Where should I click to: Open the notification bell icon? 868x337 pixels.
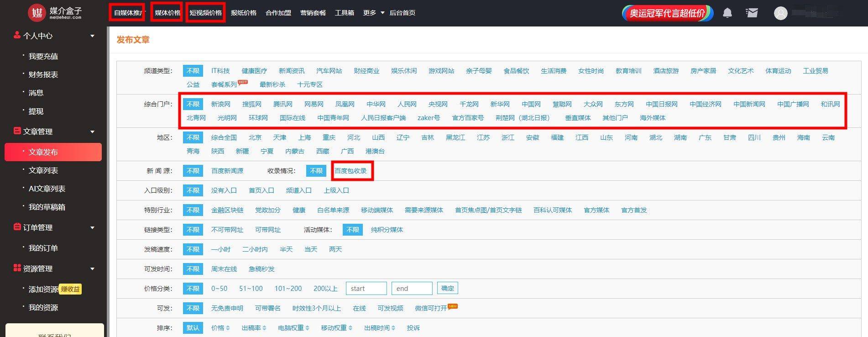click(x=727, y=13)
